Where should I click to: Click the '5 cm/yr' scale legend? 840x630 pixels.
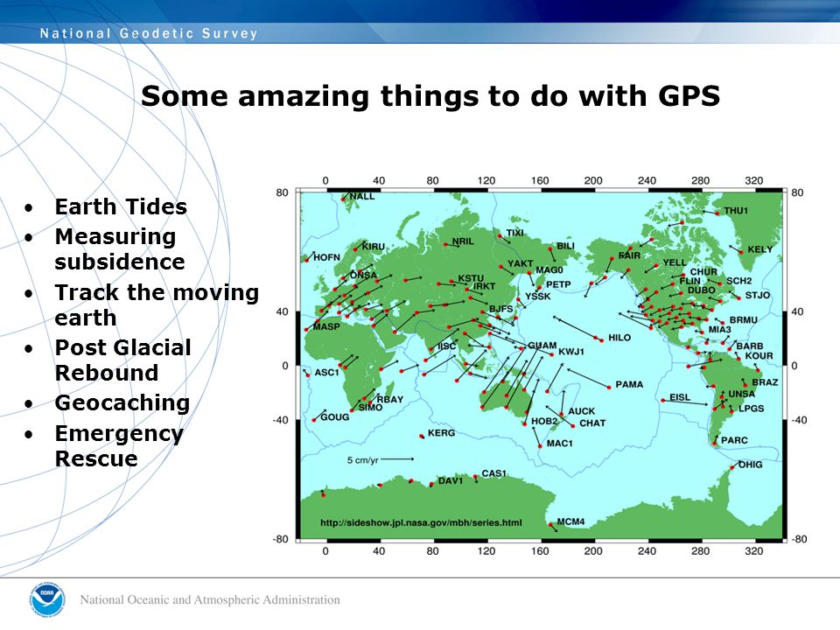tap(381, 459)
